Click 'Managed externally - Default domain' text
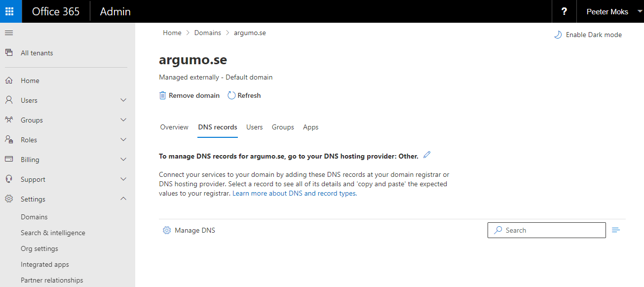This screenshot has height=287, width=644. [x=216, y=77]
